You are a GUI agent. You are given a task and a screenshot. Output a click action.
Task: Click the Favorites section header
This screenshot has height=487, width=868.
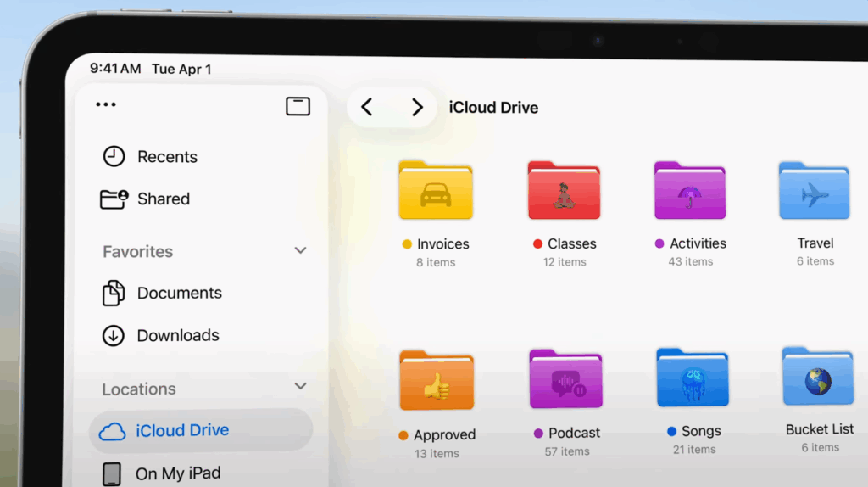tap(138, 251)
